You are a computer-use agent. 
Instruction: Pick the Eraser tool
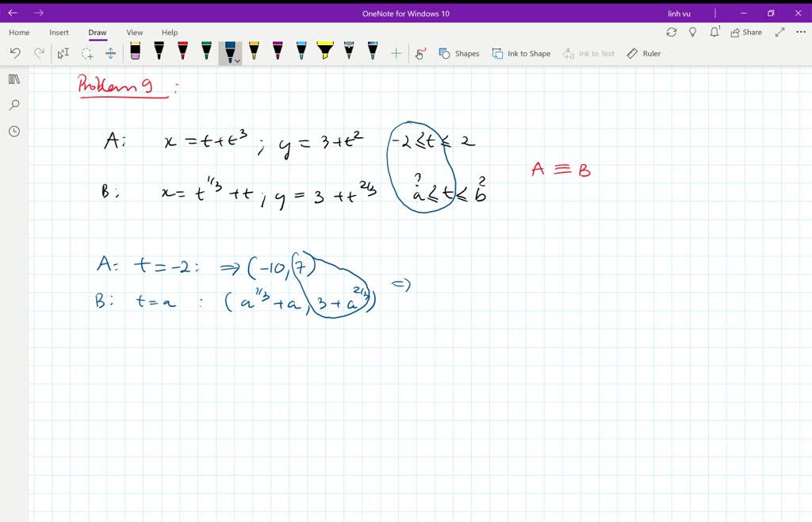pyautogui.click(x=135, y=51)
